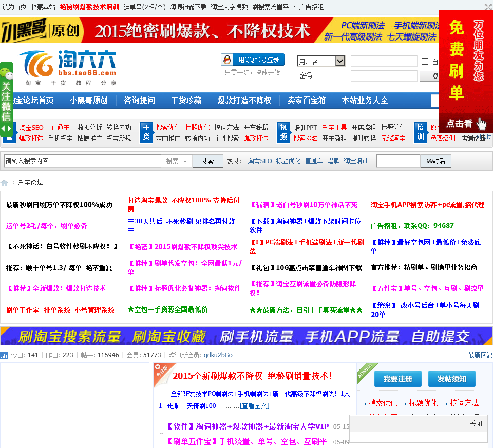Click the 用QQ帐号登录 button

(253, 60)
